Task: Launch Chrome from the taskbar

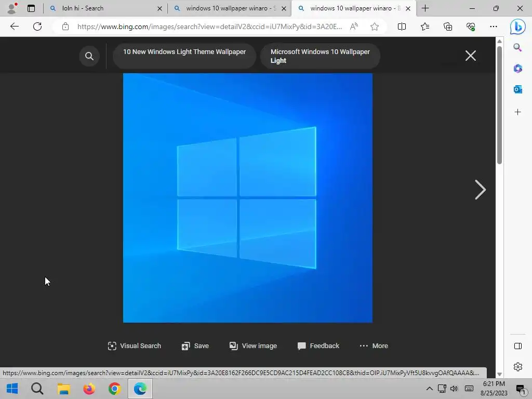Action: click(x=115, y=389)
